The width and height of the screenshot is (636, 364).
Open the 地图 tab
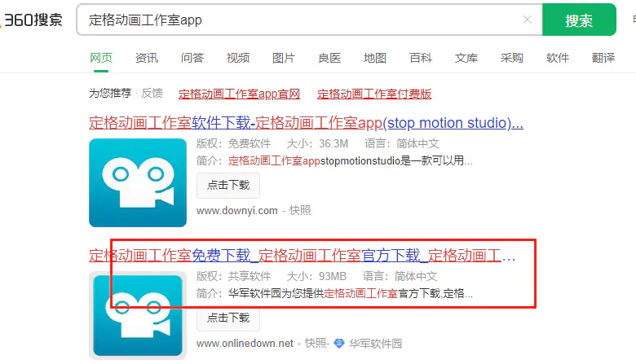coord(375,58)
